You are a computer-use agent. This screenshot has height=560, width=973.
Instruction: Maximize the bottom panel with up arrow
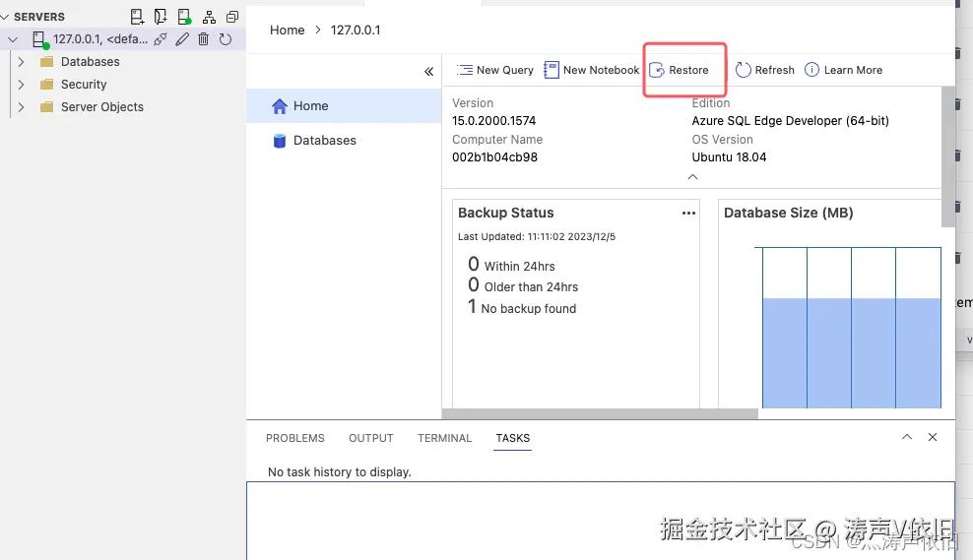tap(907, 437)
